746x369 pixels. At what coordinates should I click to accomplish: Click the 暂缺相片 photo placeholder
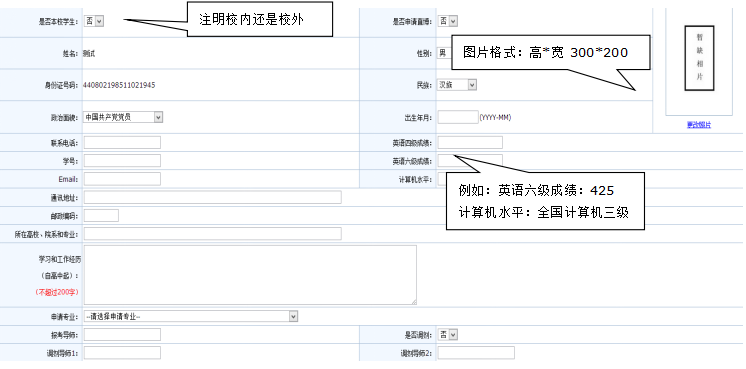[x=699, y=58]
